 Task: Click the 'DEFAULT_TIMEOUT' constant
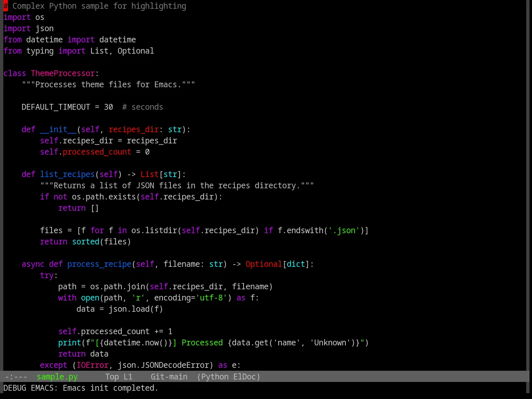click(x=56, y=107)
